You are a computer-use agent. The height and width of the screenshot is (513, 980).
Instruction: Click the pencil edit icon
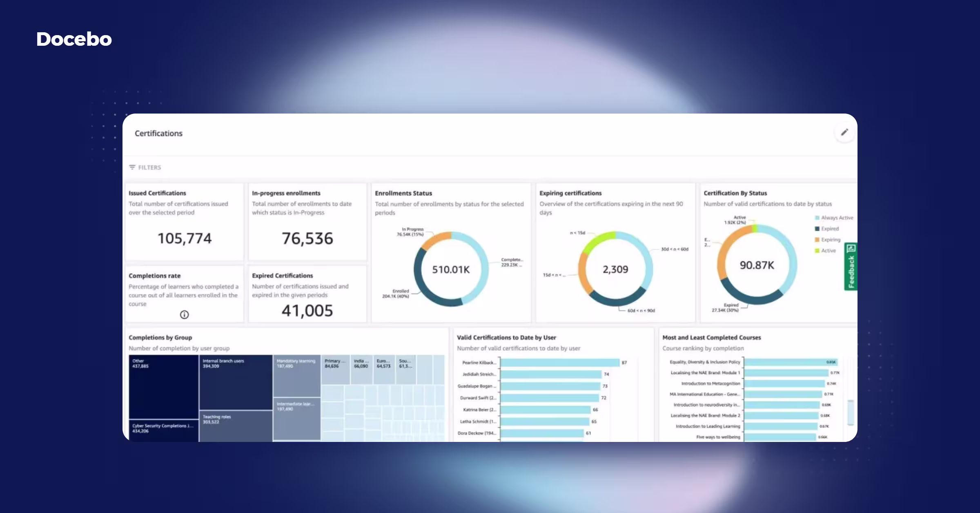(x=844, y=132)
